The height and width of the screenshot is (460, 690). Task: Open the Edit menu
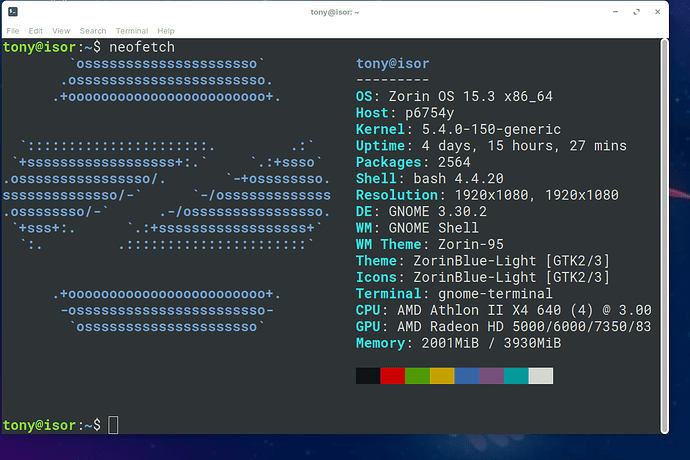coord(36,31)
